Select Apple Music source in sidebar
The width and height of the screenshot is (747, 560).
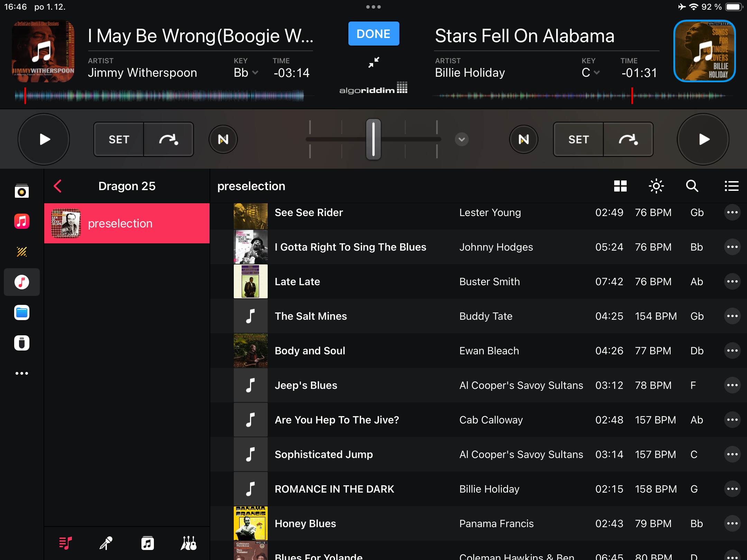[x=22, y=221]
